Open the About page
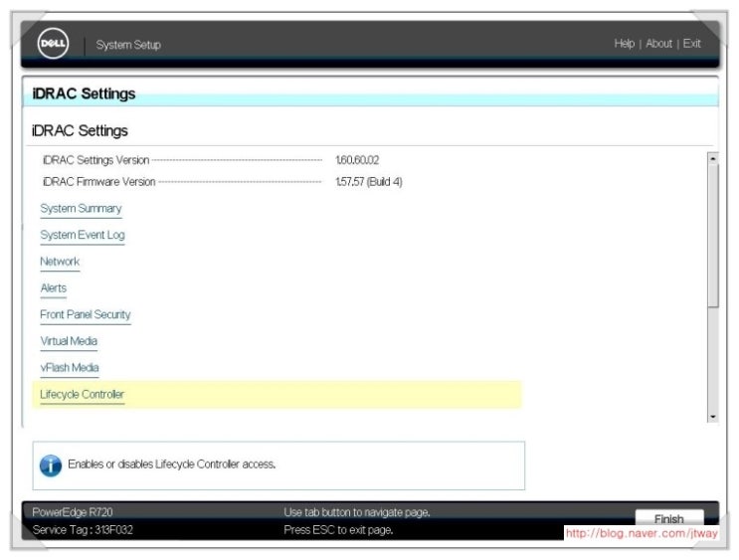Image resolution: width=739 pixels, height=560 pixels. coord(658,44)
